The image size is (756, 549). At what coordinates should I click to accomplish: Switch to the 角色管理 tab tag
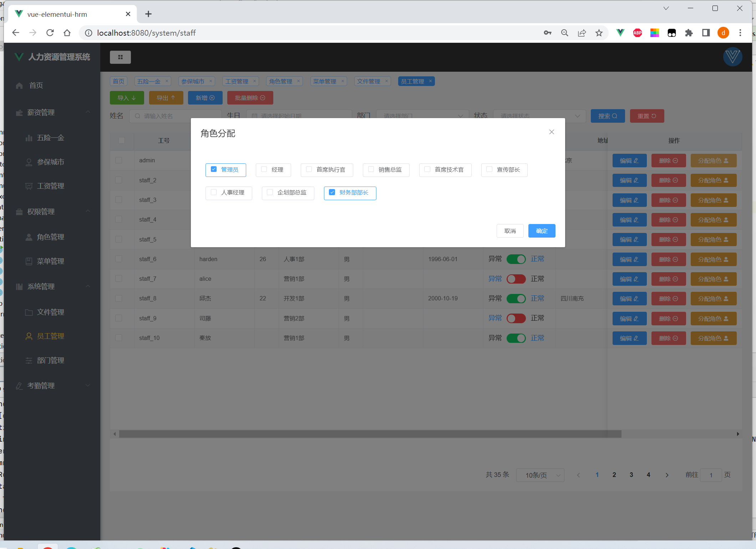click(x=280, y=81)
